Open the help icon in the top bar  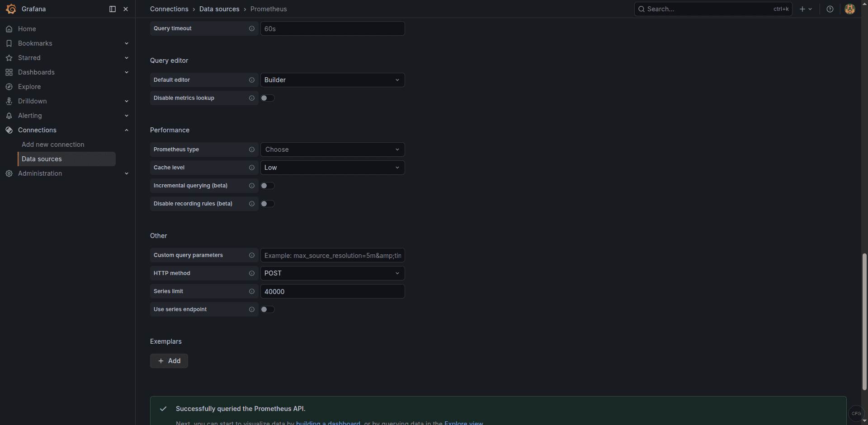(830, 9)
